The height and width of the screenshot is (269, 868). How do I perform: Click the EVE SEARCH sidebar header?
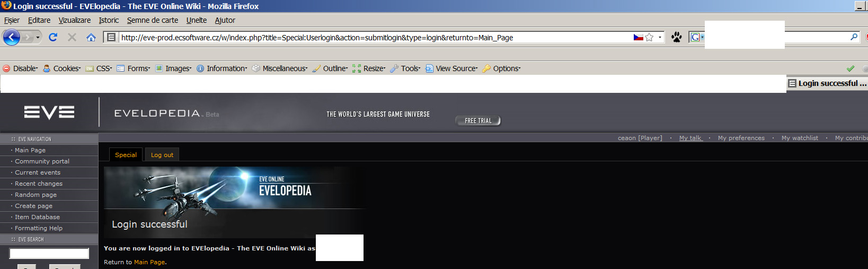(49, 239)
